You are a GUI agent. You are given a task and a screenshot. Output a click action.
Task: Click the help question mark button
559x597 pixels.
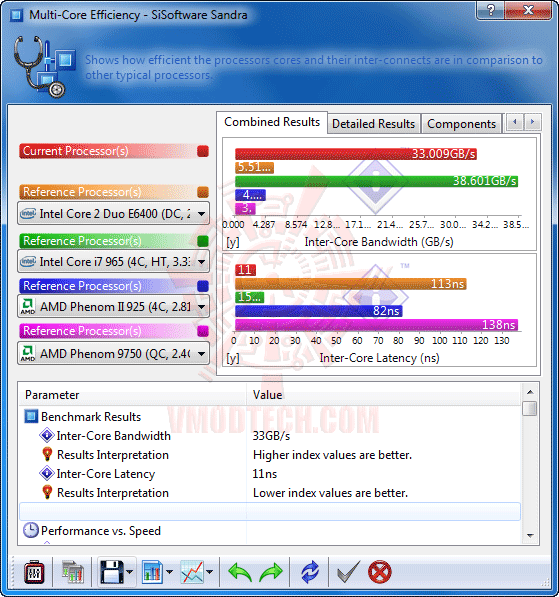[490, 10]
